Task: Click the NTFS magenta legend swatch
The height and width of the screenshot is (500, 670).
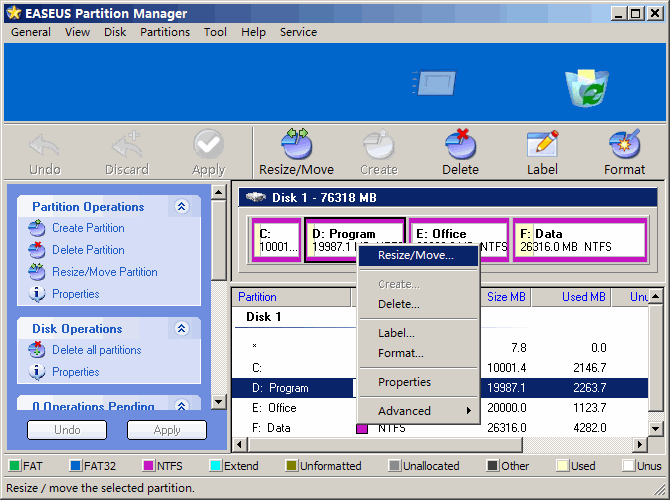Action: coord(148,465)
